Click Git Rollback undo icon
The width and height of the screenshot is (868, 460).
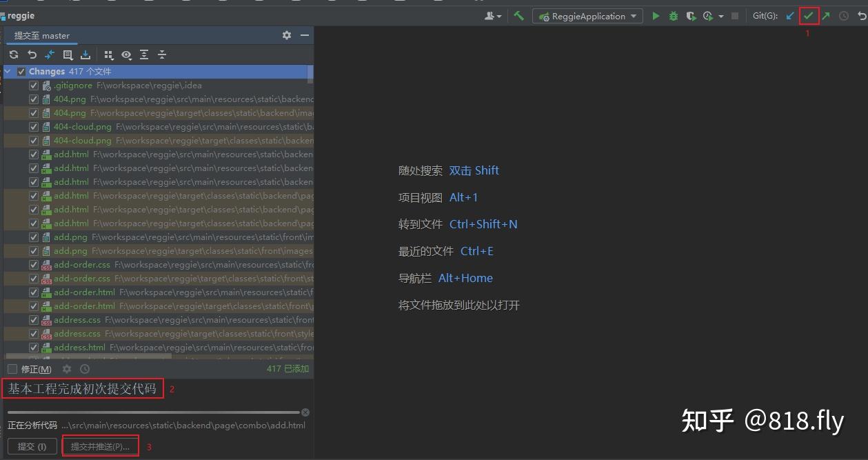tap(862, 16)
